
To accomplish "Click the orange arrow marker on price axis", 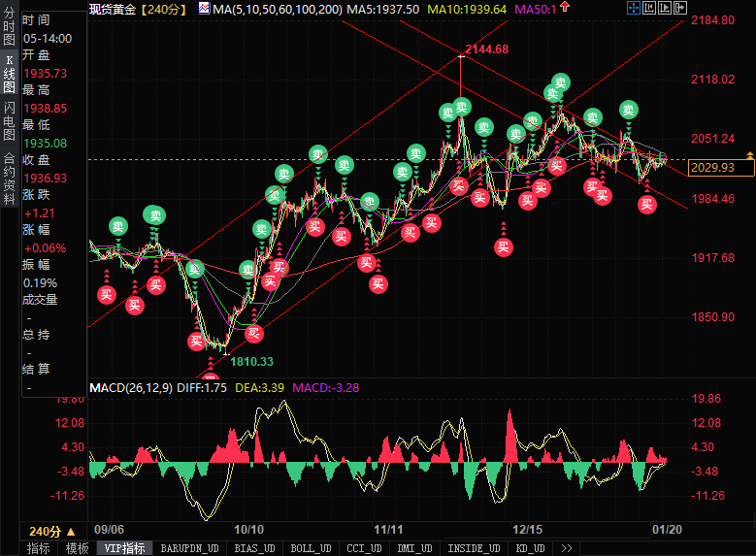I will pyautogui.click(x=749, y=155).
